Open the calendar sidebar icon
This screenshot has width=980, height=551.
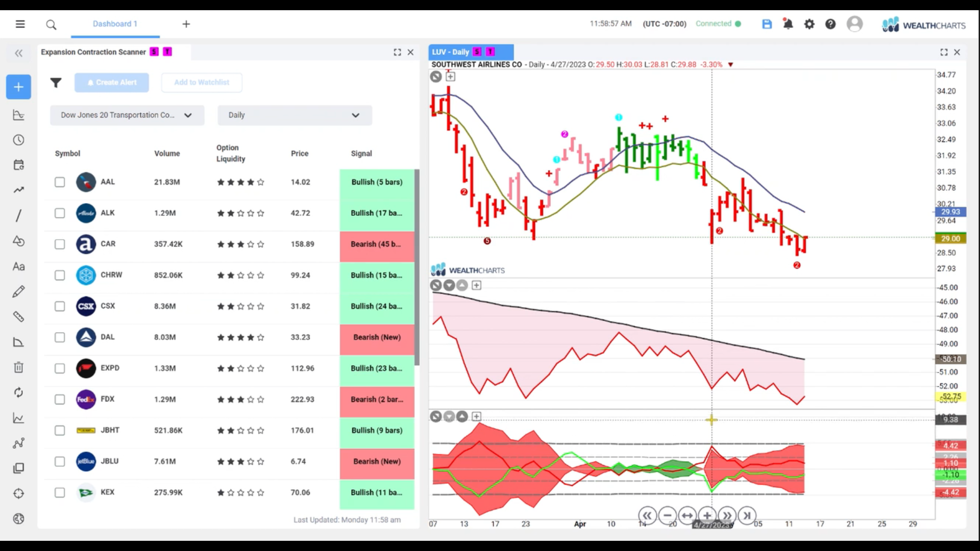click(x=18, y=165)
